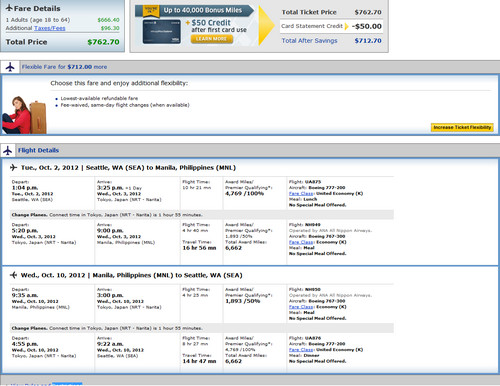Click the Increase Ticket Flexibility button
This screenshot has height=386, width=500.
coord(462,127)
